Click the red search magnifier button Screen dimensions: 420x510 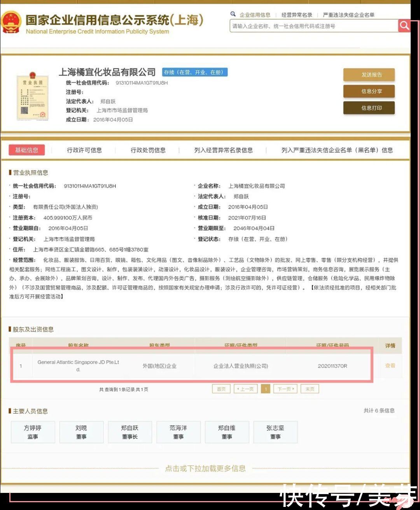tap(404, 26)
